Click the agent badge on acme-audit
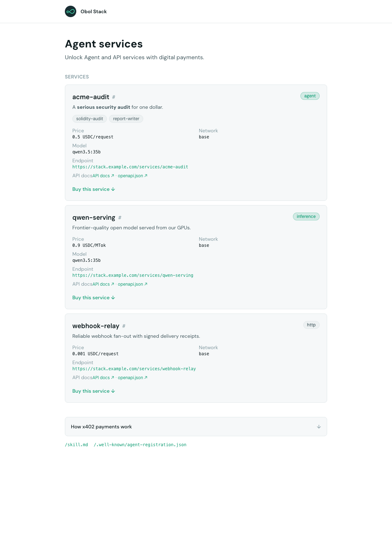 click(x=310, y=96)
